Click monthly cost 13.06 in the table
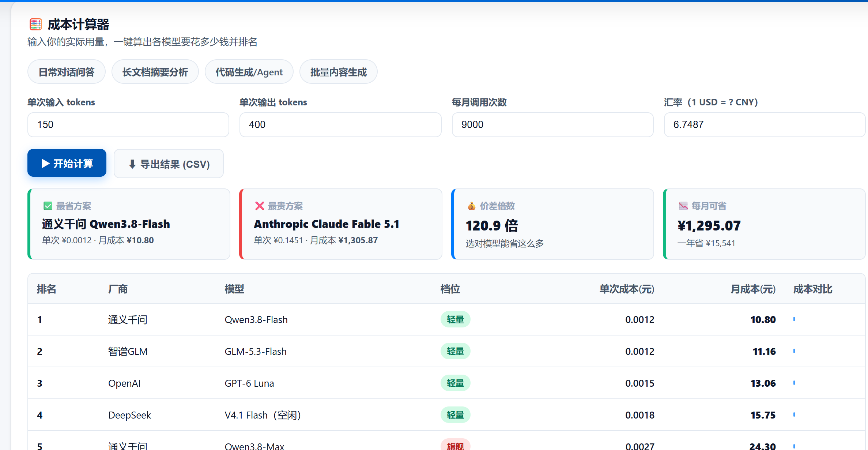The width and height of the screenshot is (868, 450). coord(763,383)
